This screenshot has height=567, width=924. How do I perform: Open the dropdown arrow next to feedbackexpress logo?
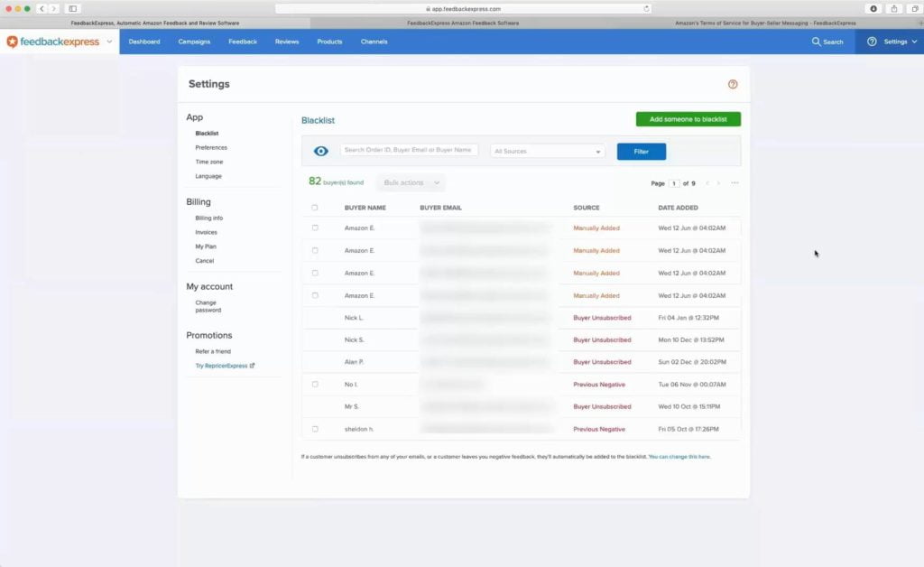[109, 42]
